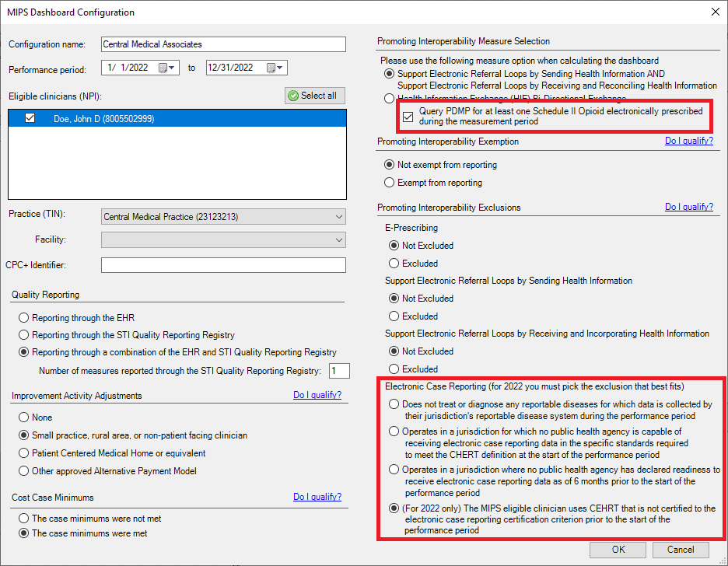Click in the Configuration name field
This screenshot has width=728, height=566.
pos(222,44)
